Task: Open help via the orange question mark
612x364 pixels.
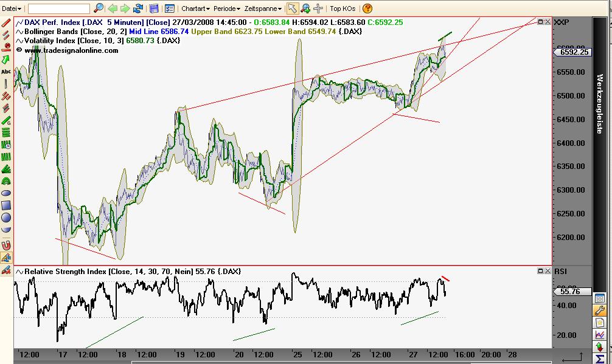Action: 367,8
